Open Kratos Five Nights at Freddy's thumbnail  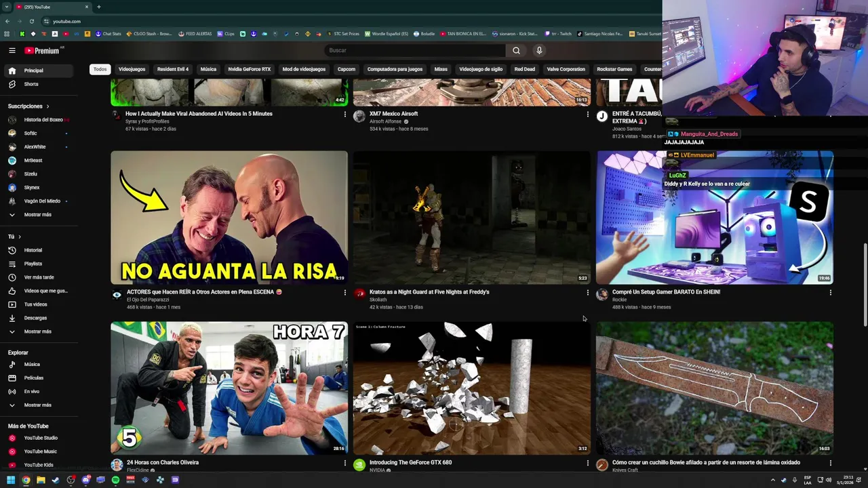click(x=472, y=217)
